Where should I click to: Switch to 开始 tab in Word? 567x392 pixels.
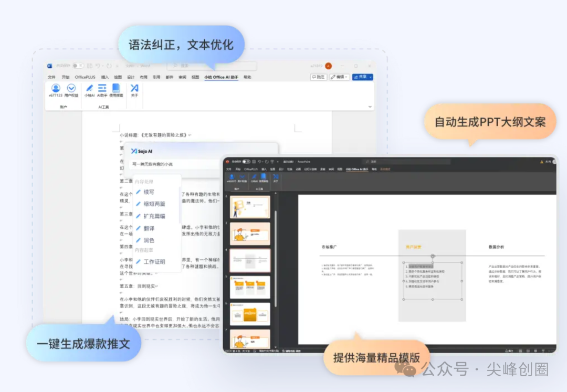pos(66,77)
